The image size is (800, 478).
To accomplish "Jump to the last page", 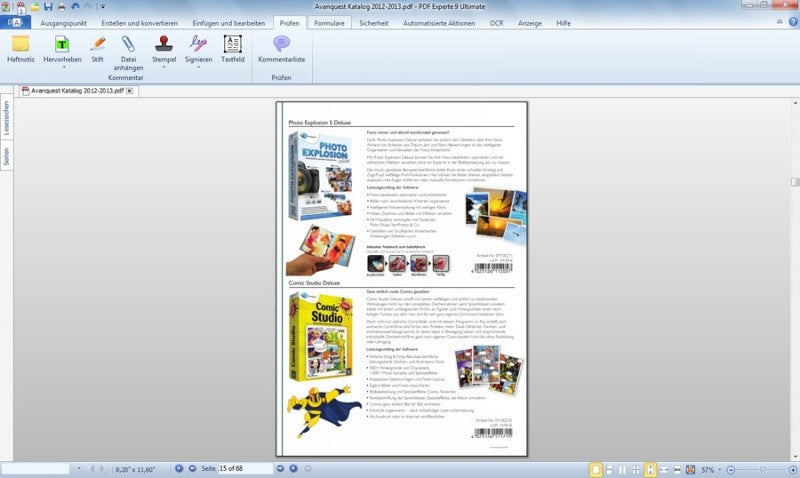I will (x=293, y=468).
